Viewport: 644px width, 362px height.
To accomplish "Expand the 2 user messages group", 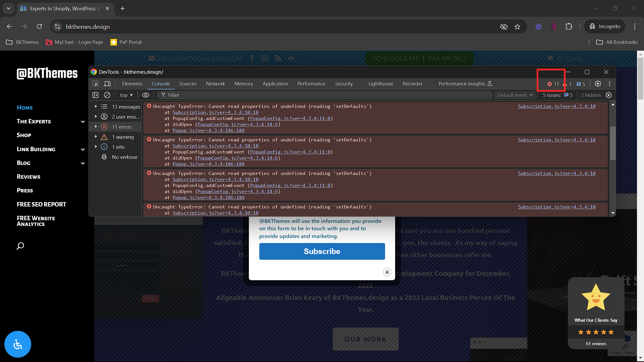I will tap(96, 117).
